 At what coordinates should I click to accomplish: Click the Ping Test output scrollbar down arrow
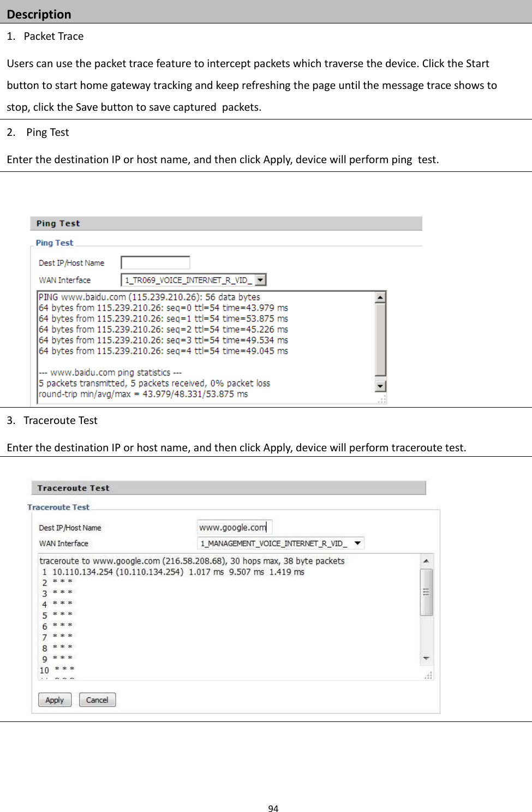coord(380,386)
